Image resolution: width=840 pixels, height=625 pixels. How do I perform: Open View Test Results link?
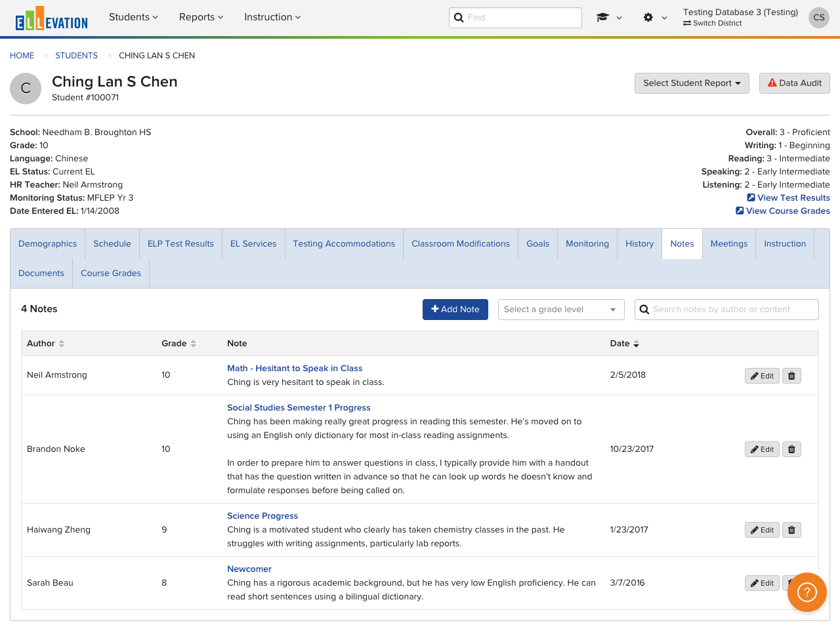coord(788,198)
